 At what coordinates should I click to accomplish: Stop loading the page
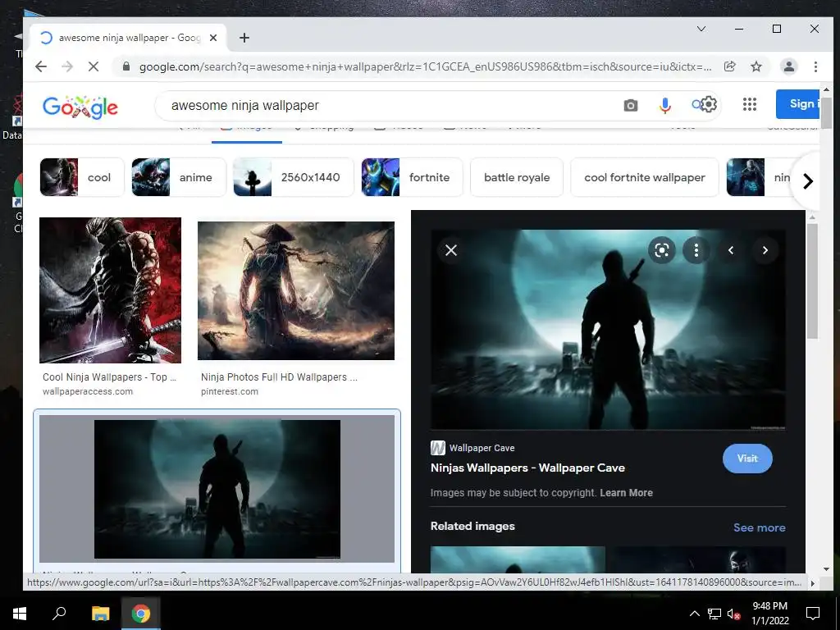point(94,66)
